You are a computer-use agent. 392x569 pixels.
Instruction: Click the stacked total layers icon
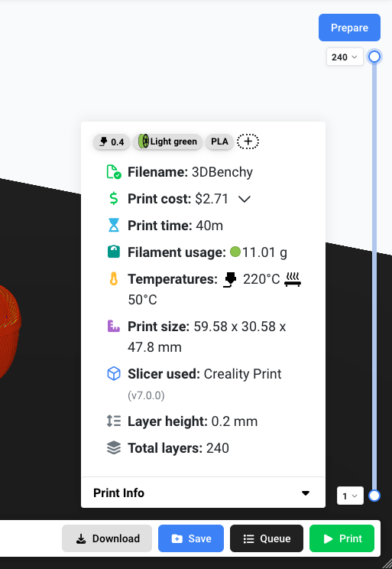[114, 448]
